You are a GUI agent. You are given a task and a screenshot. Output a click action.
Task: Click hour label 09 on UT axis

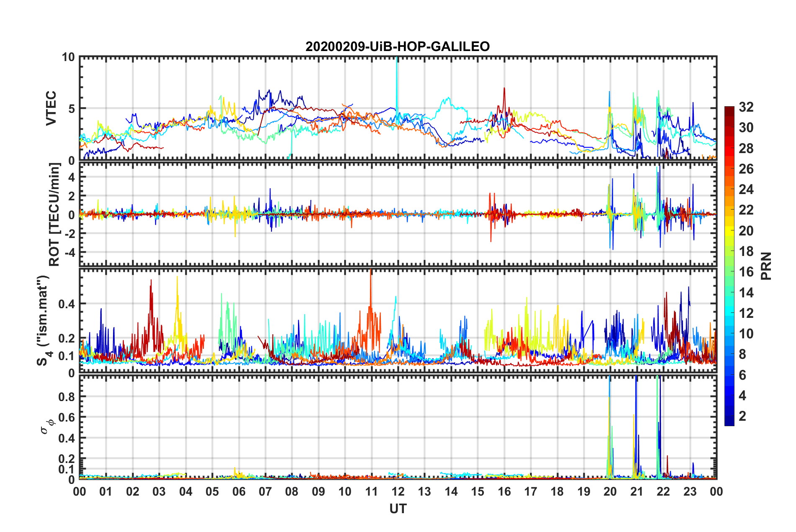318,491
